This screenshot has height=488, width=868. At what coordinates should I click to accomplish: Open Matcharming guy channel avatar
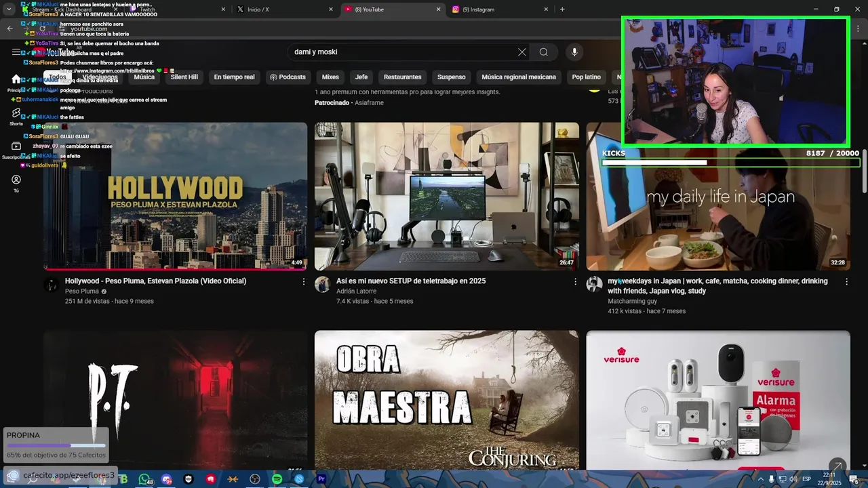pos(595,285)
